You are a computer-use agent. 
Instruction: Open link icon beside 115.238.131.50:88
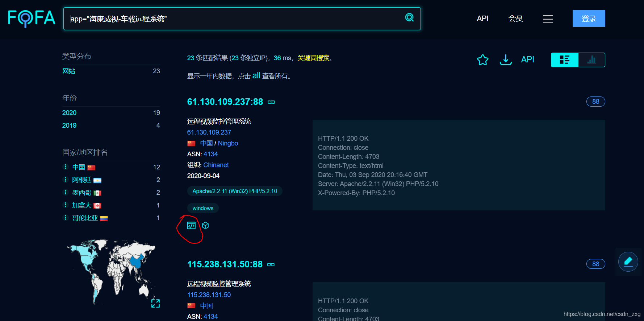(x=271, y=265)
